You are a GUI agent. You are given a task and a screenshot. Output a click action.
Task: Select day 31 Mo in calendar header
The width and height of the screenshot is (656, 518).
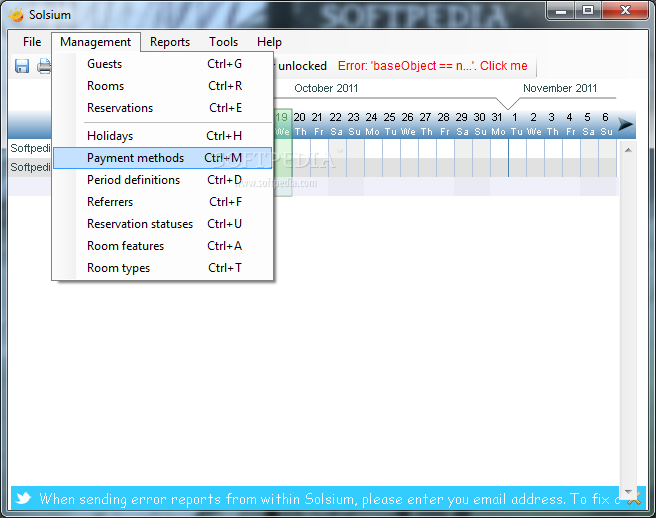[498, 124]
